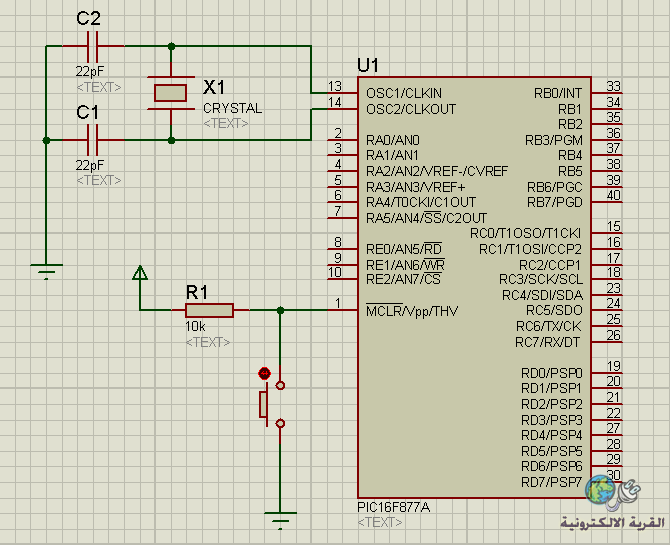Click the RB6/PGC pin label
Viewport: 670px width, 545px height.
pyautogui.click(x=555, y=187)
